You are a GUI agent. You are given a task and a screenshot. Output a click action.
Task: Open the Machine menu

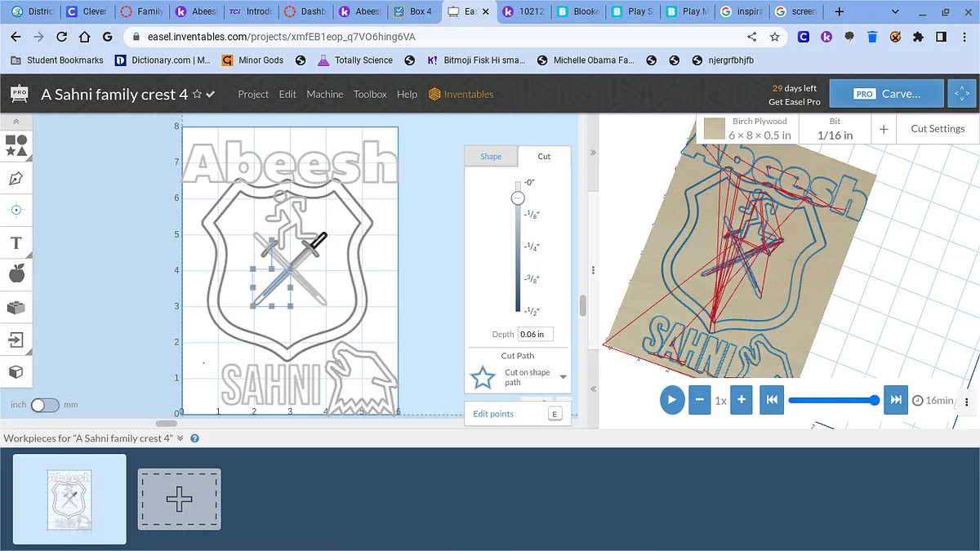325,94
